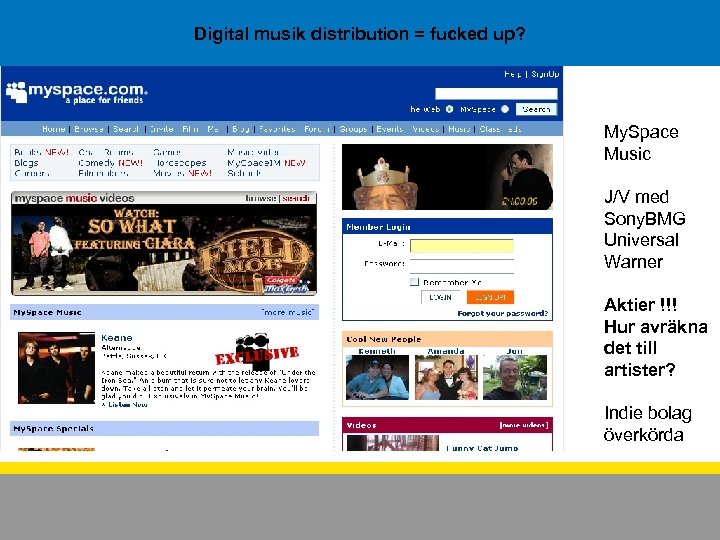
Task: Click the Keane artist name
Action: click(117, 338)
